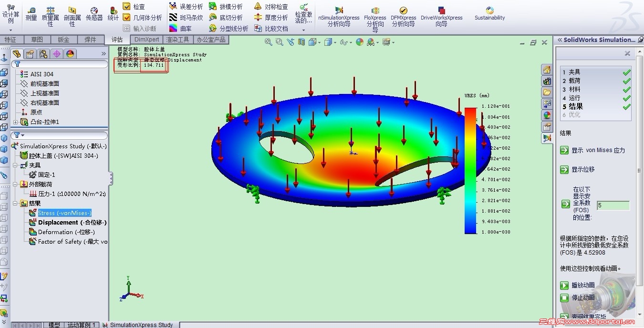Run 底切分析 undercut analysis

tap(225, 18)
